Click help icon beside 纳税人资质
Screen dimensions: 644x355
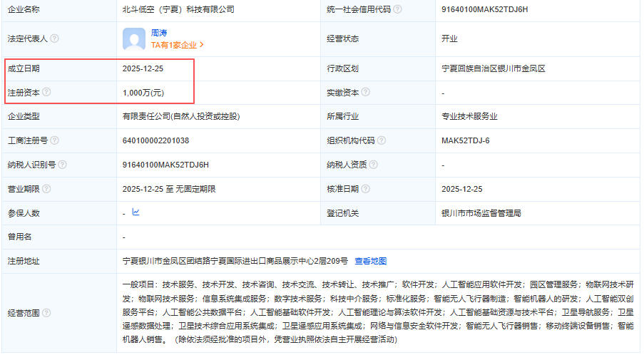pyautogui.click(x=373, y=165)
